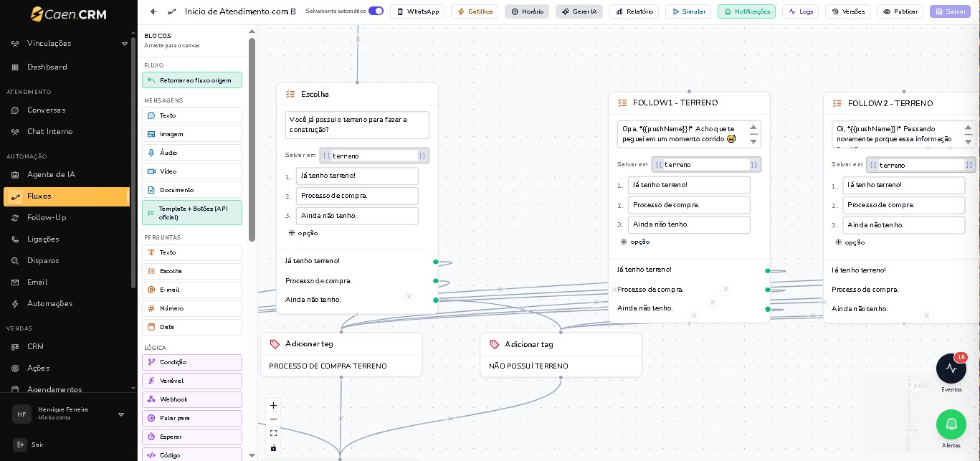Select the Texto message block
Screen dimensions: 980x461
(192, 115)
